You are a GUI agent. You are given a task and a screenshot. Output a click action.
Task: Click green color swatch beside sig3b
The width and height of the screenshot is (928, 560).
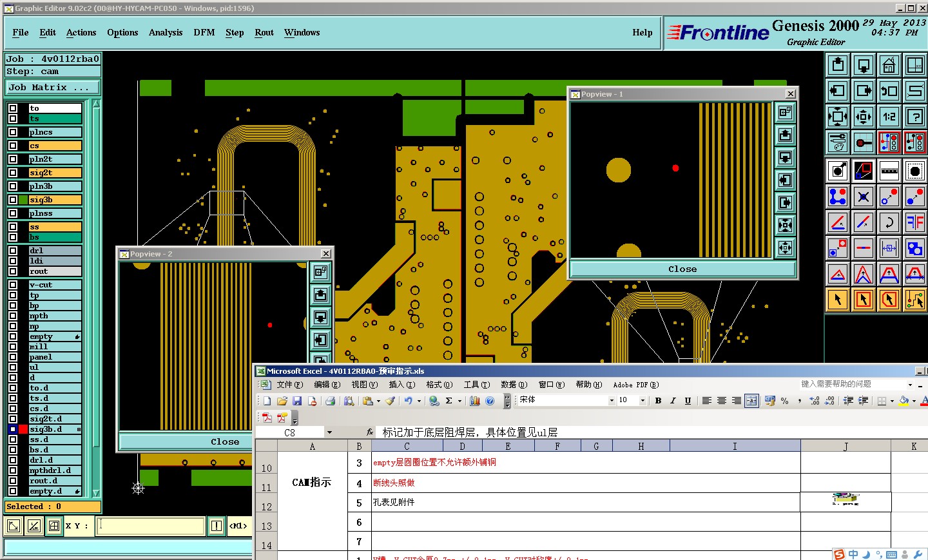23,200
